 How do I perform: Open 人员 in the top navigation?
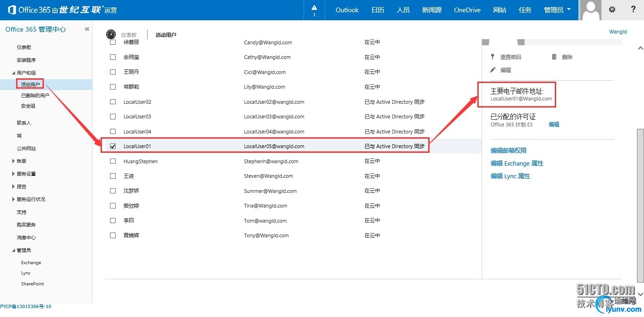point(403,10)
